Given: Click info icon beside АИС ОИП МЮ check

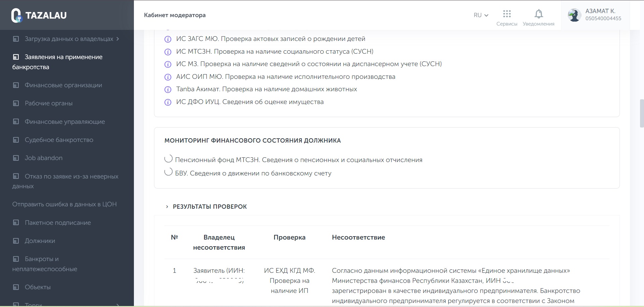Looking at the screenshot, I should pos(168,77).
